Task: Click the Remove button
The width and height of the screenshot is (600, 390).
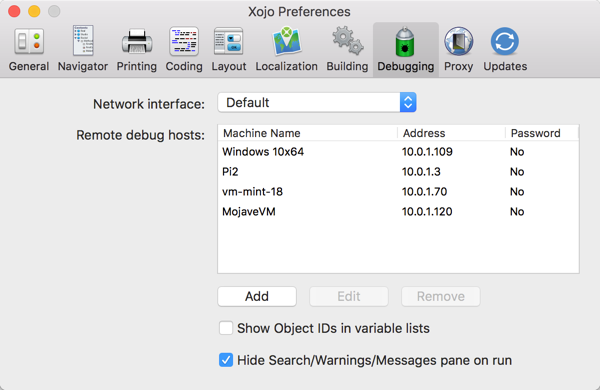Action: [440, 296]
